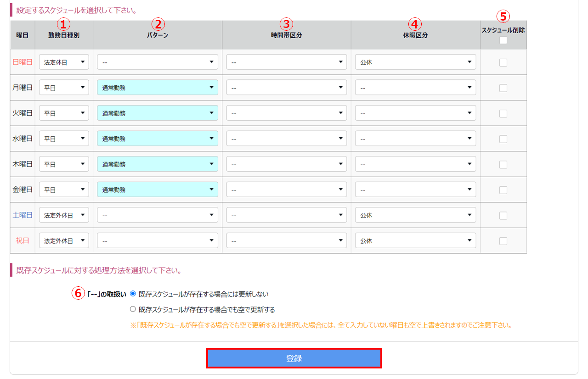Open 休暇区分 dropdown for 祝日

415,240
